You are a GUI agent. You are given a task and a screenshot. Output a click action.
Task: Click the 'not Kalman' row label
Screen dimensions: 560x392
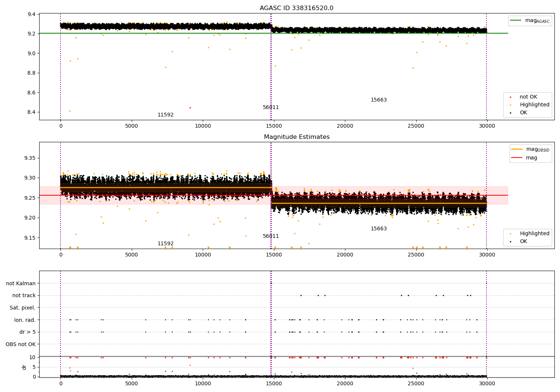click(21, 284)
